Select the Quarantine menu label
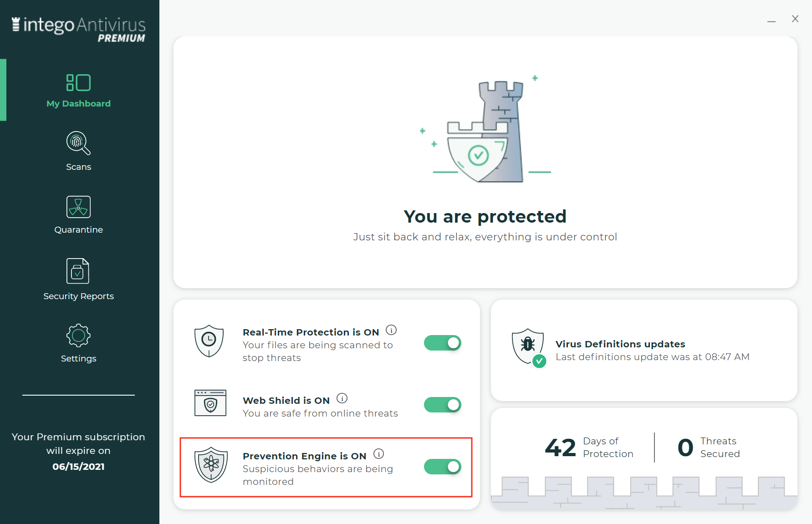The width and height of the screenshot is (812, 524). pos(78,229)
